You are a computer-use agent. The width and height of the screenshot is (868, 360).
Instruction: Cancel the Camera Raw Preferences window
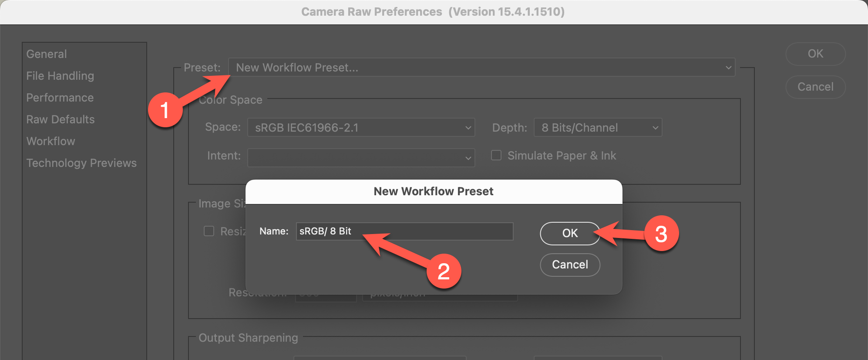[x=815, y=87]
